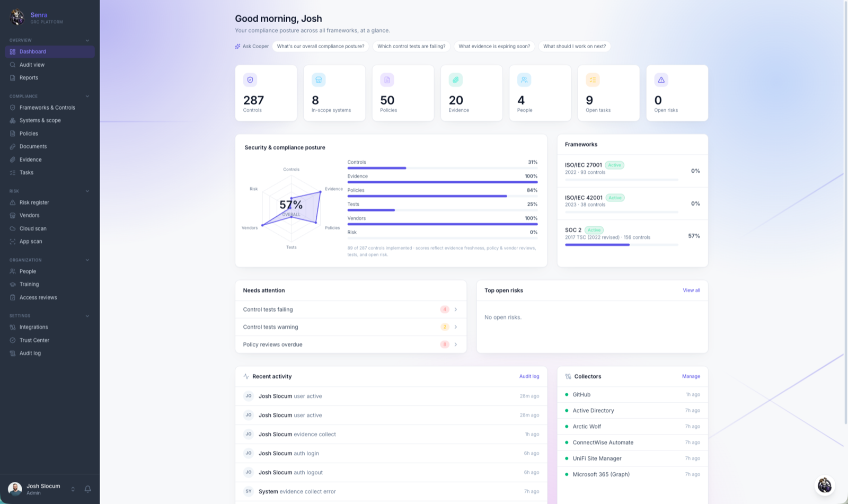Screen dimensions: 848x504
Task: Click the Trust Center icon
Action: tap(13, 340)
